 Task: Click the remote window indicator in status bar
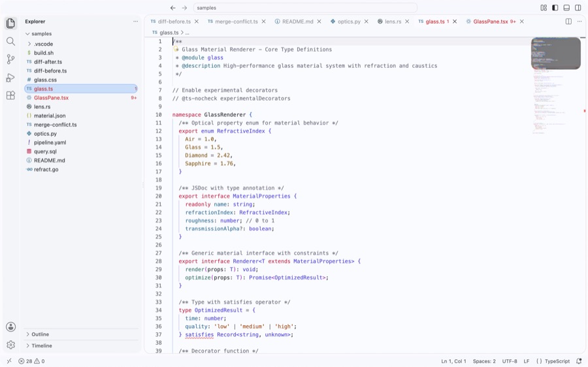point(9,361)
